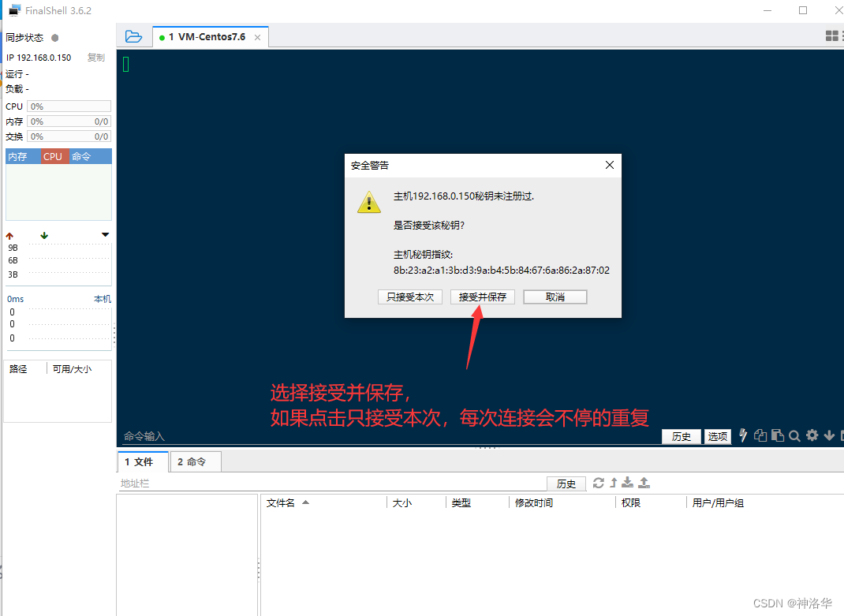844x616 pixels.
Task: Click the download file icon
Action: click(x=627, y=483)
